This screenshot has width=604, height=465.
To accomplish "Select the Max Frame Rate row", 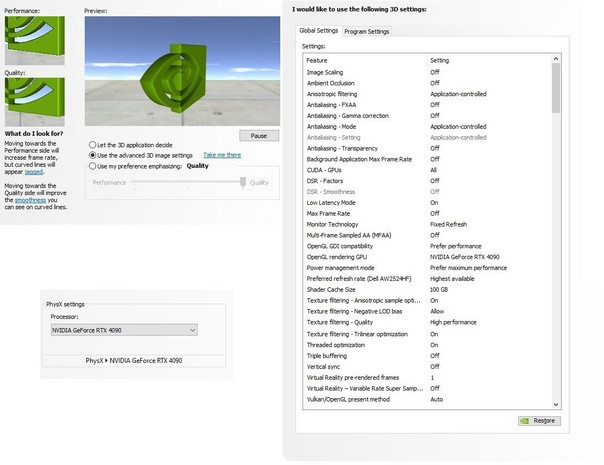I will coord(428,213).
